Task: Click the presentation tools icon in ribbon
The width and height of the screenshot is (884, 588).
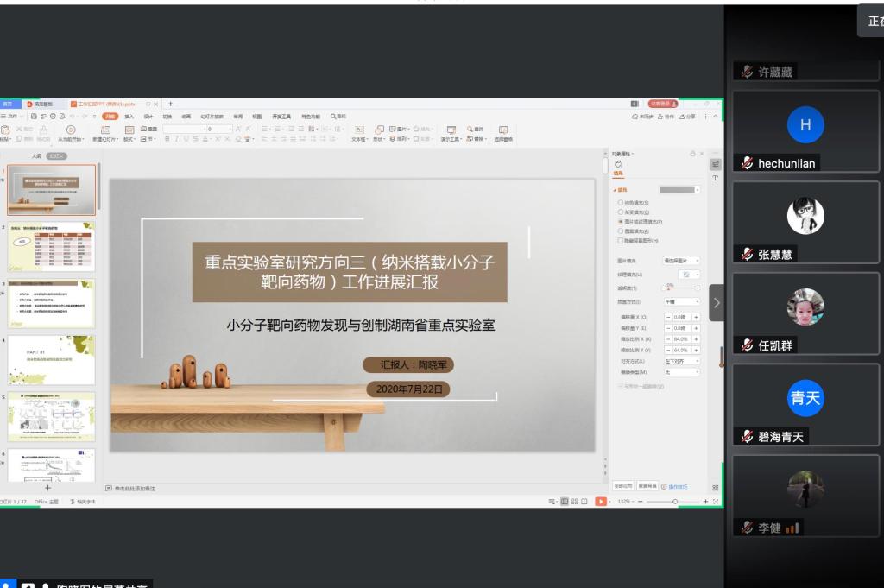Action: (451, 130)
